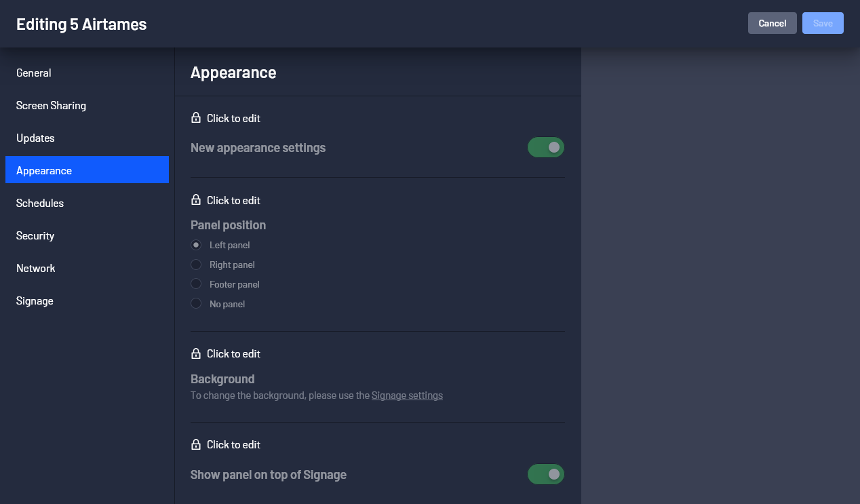Select the Left panel radio button

[x=196, y=245]
